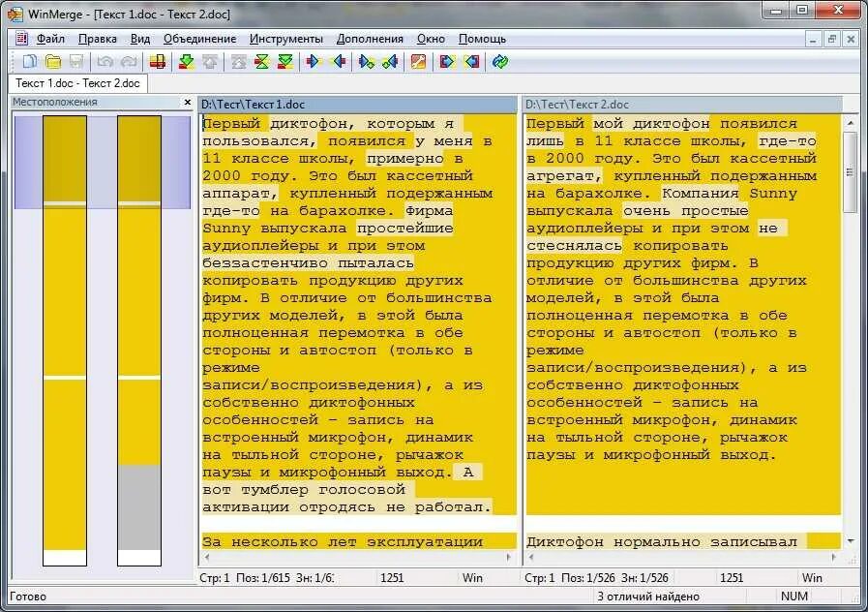The width and height of the screenshot is (868, 612).
Task: Copy all differences to right icon
Action: tap(446, 61)
